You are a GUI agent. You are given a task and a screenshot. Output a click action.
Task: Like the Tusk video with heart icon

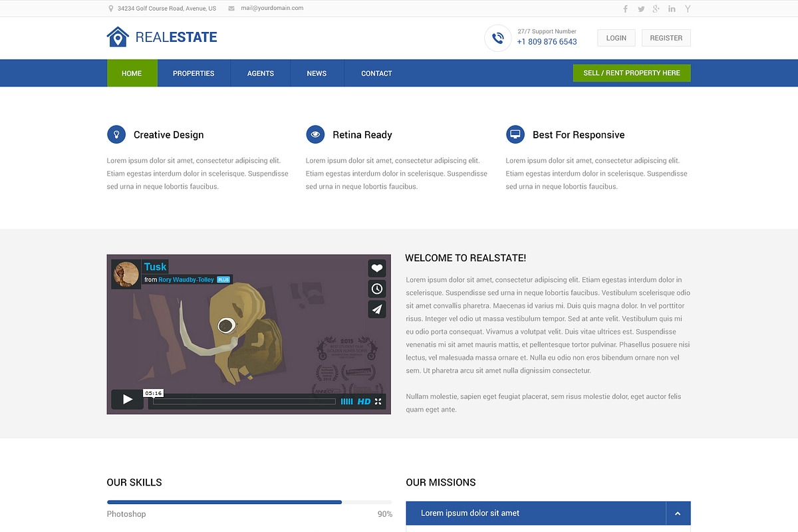coord(377,268)
